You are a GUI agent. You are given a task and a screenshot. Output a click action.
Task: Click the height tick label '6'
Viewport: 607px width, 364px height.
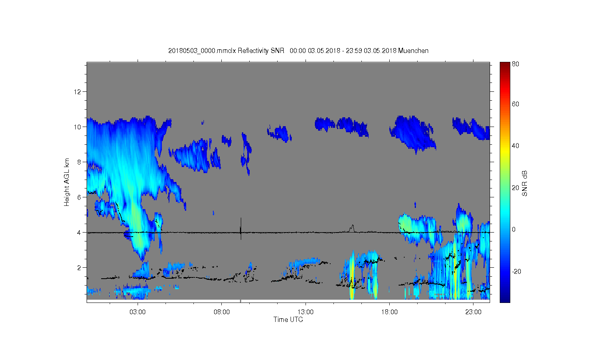coord(79,197)
